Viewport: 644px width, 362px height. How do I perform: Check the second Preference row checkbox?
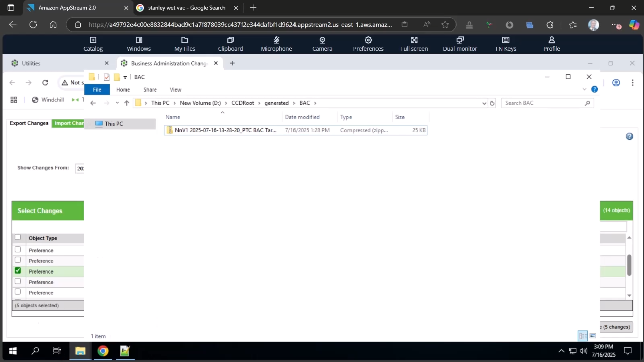18,260
